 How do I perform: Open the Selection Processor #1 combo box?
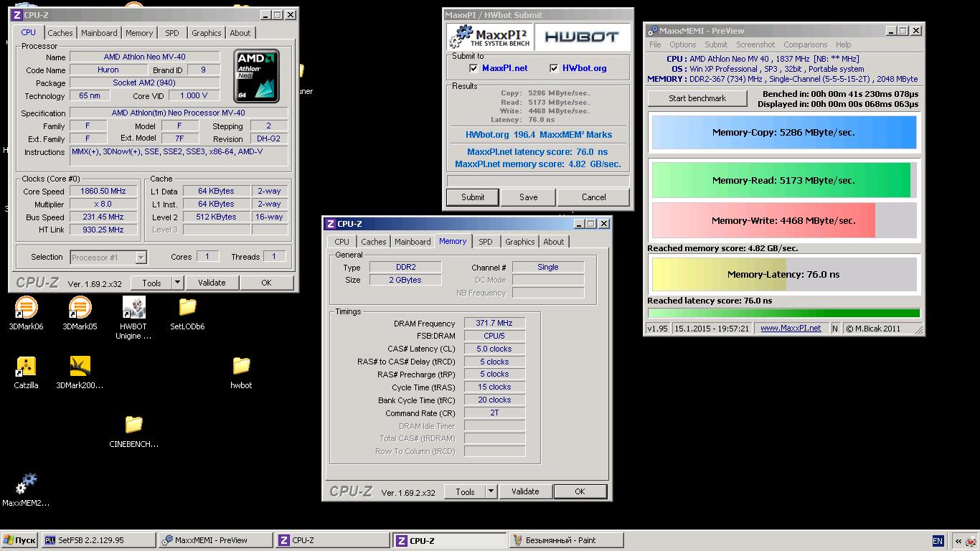108,257
